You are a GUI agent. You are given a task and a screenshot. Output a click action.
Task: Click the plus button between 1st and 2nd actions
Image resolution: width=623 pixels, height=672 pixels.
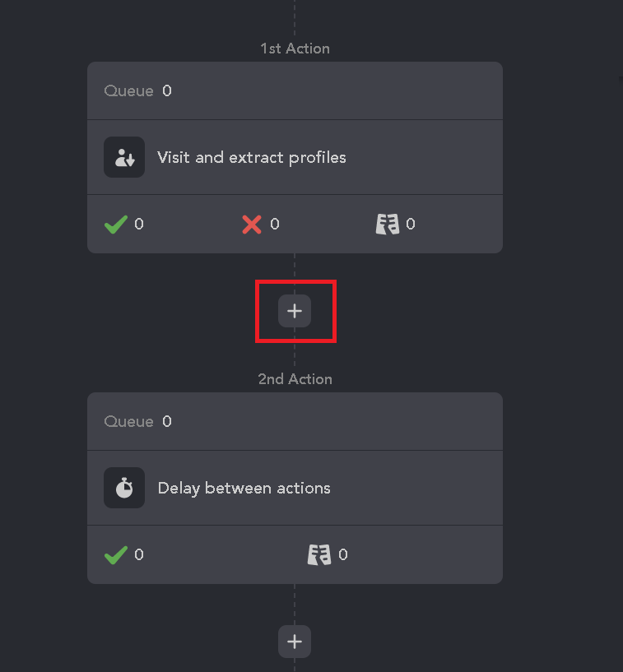pos(295,311)
